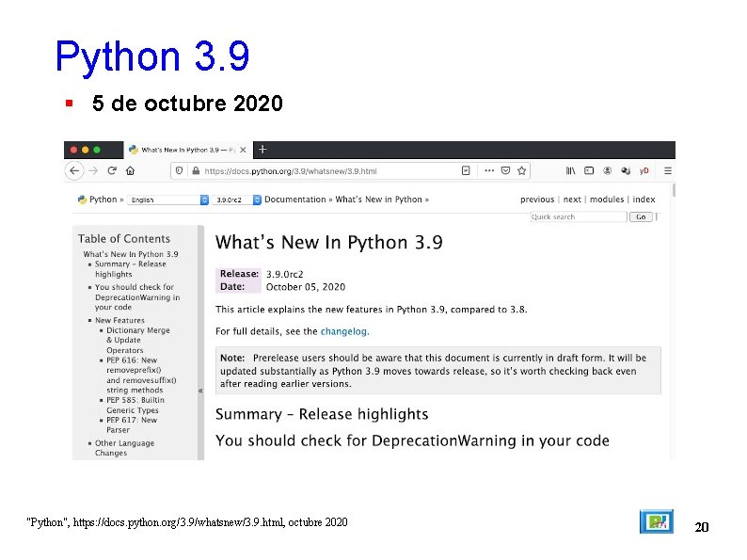Toggle reader view icon in address bar
This screenshot has height=560, width=747.
coord(466,170)
